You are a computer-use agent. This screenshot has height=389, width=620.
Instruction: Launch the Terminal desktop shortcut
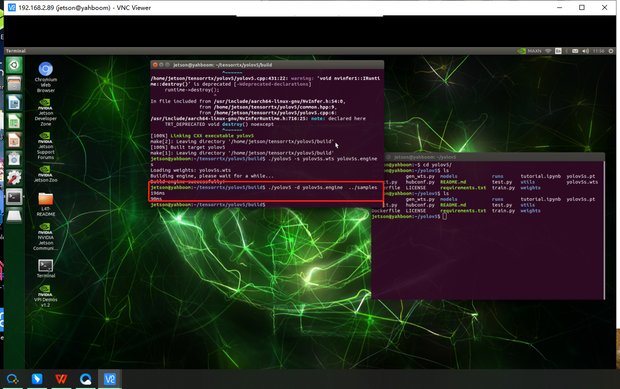point(46,268)
